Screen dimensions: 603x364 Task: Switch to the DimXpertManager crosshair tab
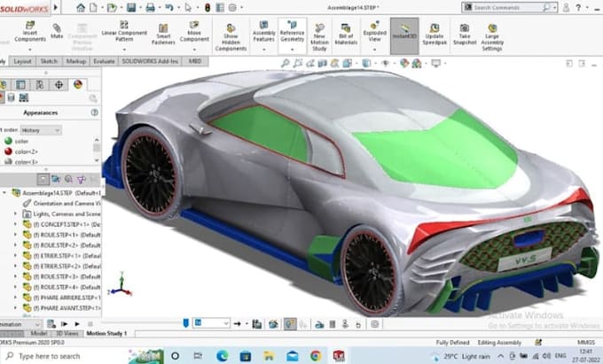point(59,84)
